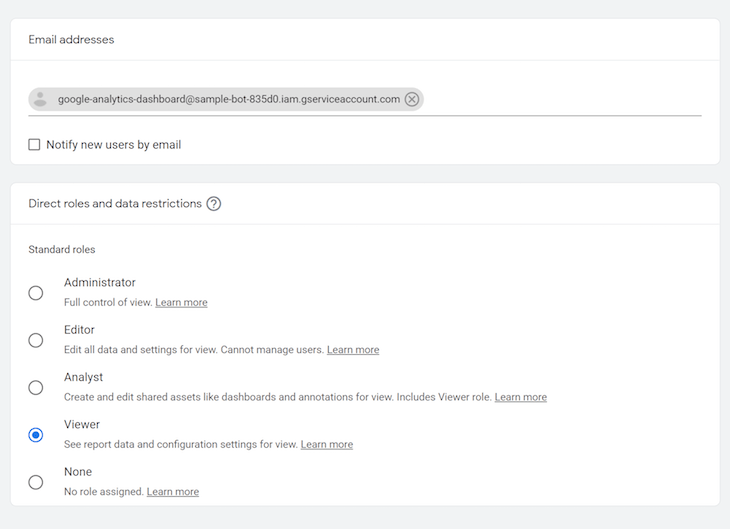The image size is (730, 529).
Task: Choose the Analyst role radio button
Action: [x=36, y=387]
